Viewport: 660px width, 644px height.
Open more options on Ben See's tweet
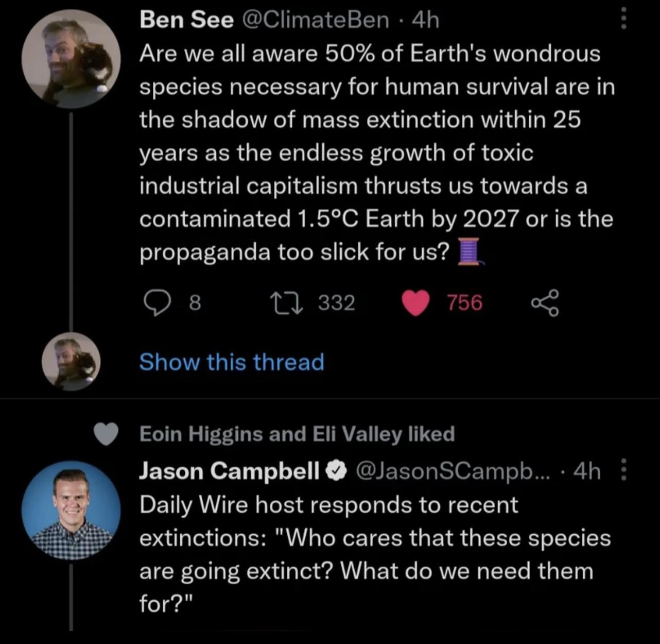[623, 20]
